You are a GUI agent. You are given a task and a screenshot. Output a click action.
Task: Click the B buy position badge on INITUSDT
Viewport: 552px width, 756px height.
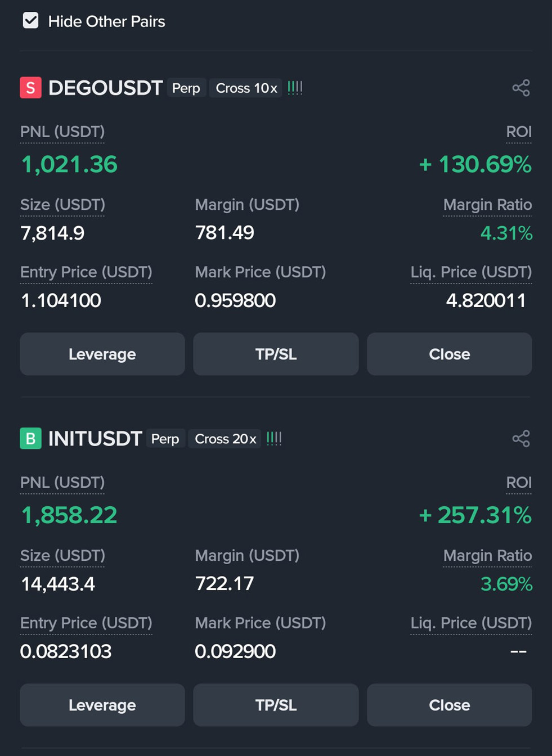(30, 438)
